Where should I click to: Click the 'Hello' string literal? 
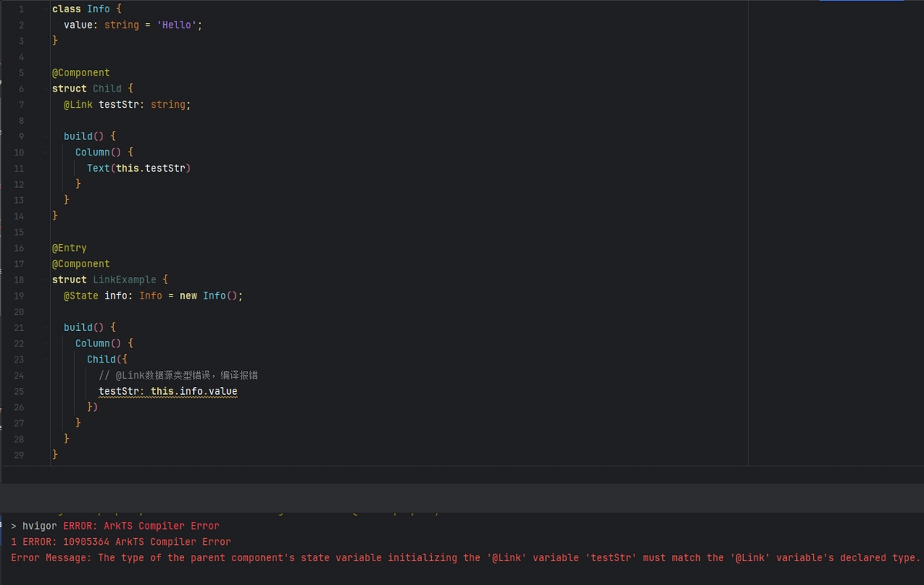[x=176, y=25]
